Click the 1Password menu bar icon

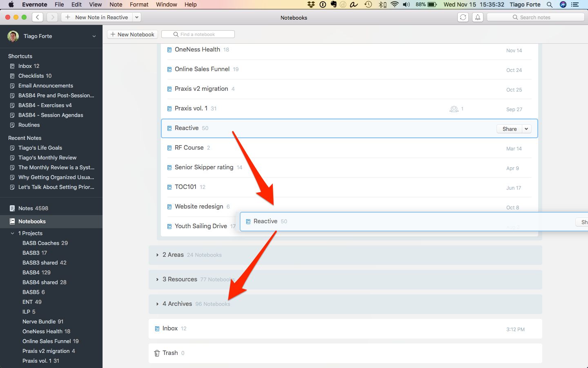pos(323,4)
